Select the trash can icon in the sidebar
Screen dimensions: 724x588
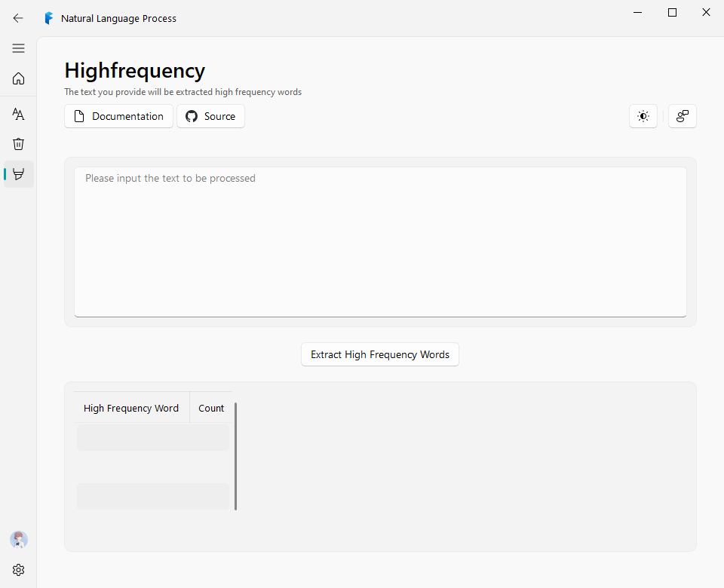pos(18,144)
